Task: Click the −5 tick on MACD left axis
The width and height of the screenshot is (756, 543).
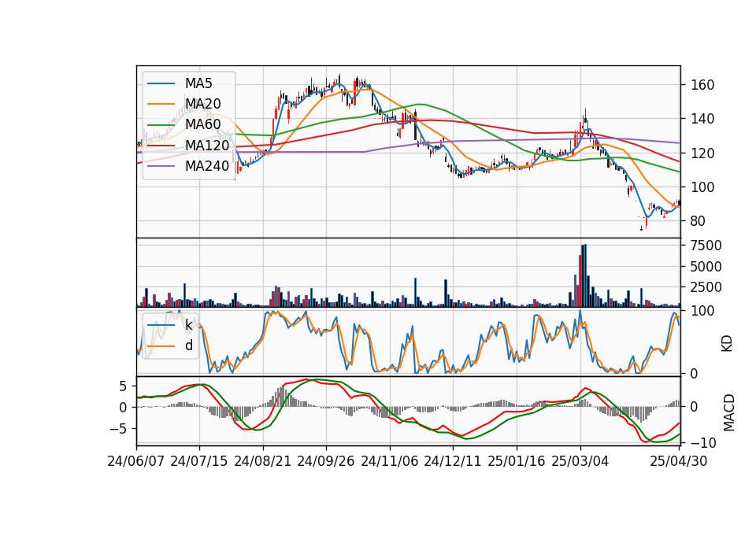Action: coord(119,428)
